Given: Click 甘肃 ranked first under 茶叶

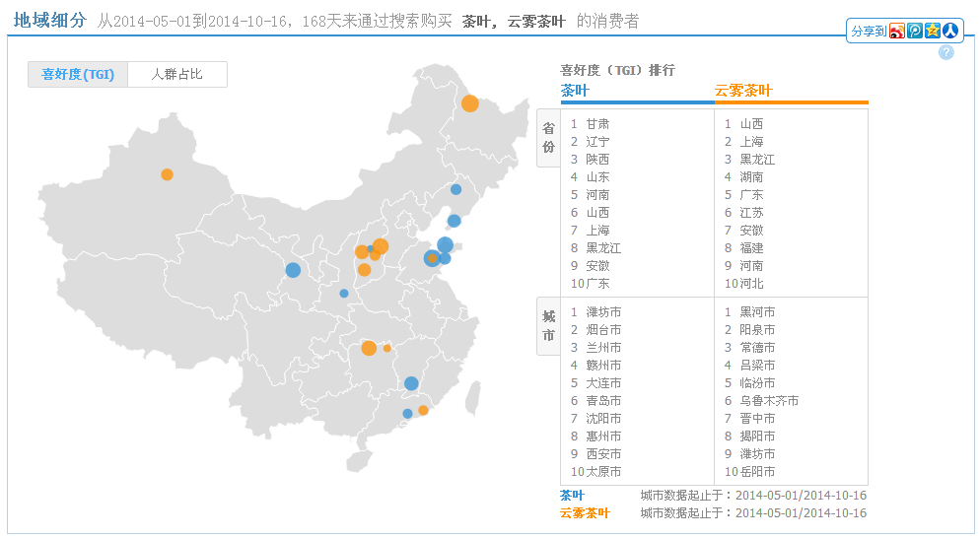Looking at the screenshot, I should pos(597,124).
